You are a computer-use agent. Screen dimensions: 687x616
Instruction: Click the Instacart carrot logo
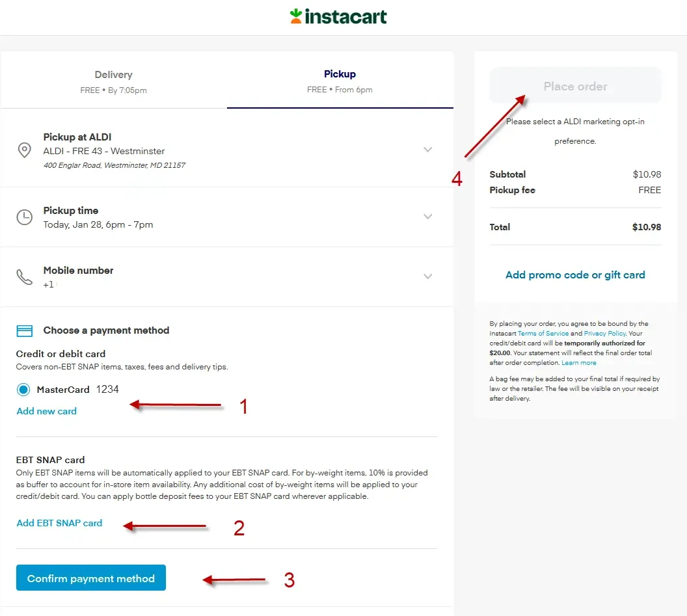click(x=296, y=16)
